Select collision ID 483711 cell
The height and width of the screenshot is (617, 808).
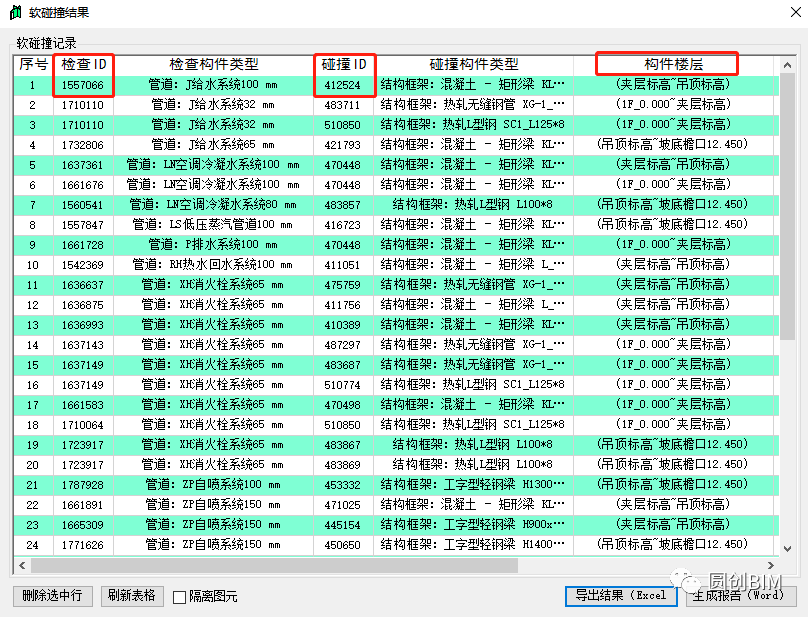point(344,105)
